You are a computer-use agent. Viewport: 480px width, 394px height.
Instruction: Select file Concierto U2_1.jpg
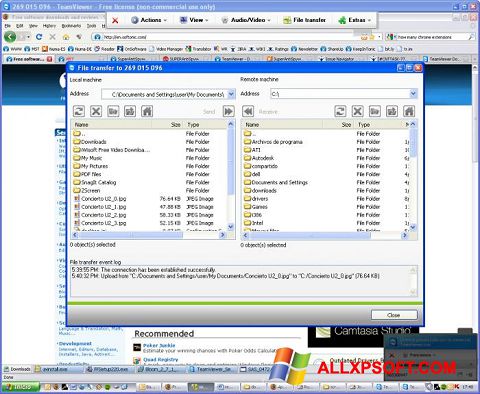tap(100, 207)
